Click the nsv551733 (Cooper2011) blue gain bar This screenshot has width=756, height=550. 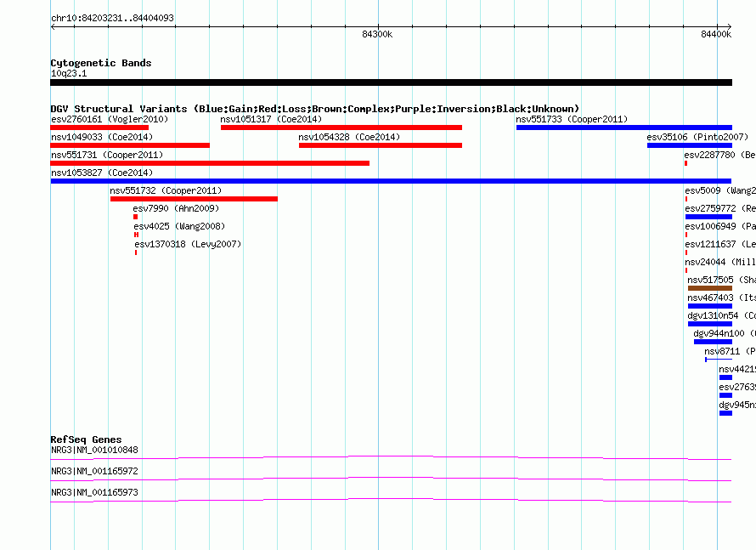coord(623,128)
